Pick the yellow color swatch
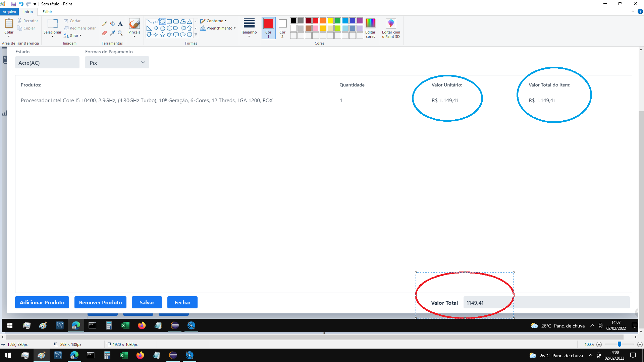644x362 pixels. coord(330,21)
